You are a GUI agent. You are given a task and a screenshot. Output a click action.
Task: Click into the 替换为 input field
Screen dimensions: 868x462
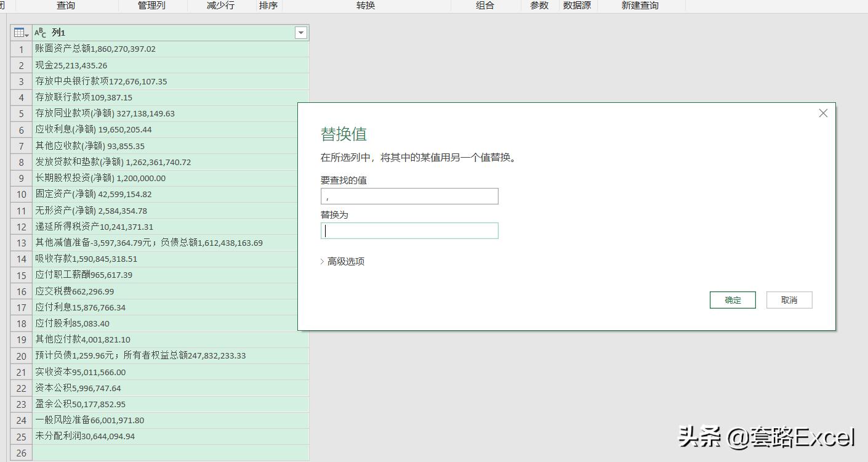pyautogui.click(x=409, y=230)
